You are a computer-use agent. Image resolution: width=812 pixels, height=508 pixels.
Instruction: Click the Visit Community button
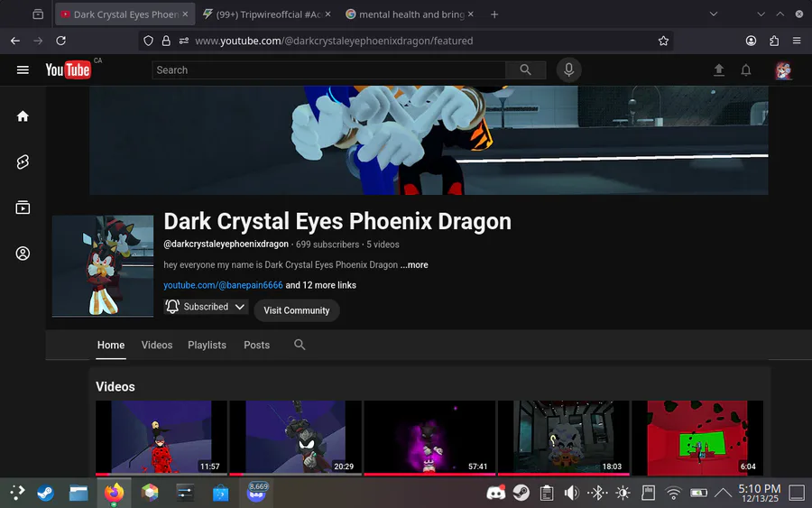click(296, 310)
